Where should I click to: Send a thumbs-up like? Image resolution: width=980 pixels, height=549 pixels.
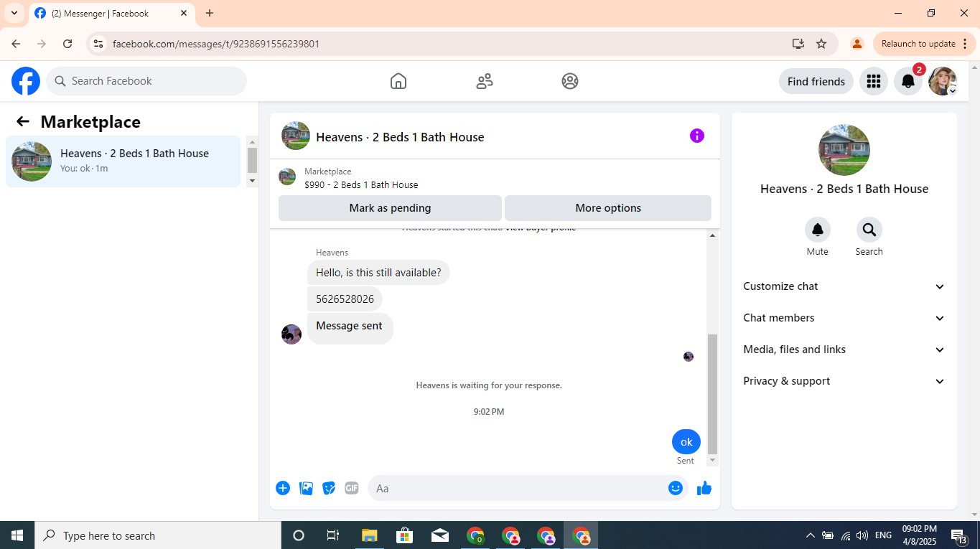tap(704, 488)
